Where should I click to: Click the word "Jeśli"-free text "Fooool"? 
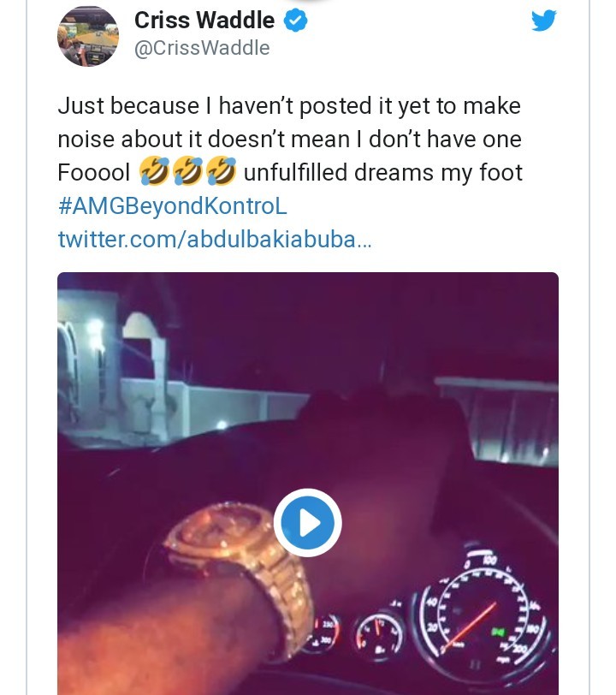[93, 172]
